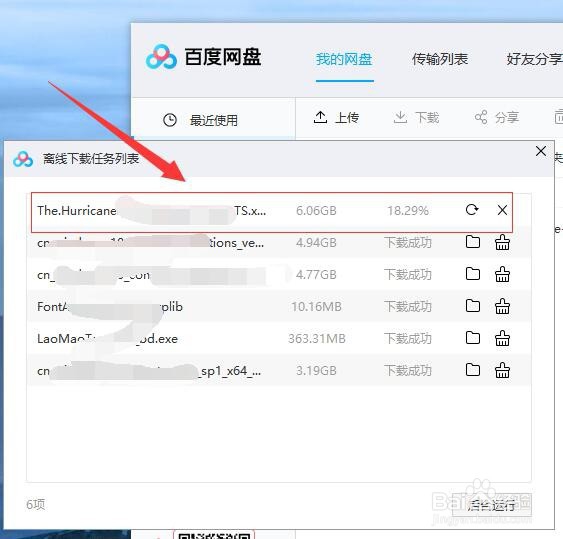The image size is (563, 539).
Task: Open folder for the 10.16MB file
Action: point(473,306)
